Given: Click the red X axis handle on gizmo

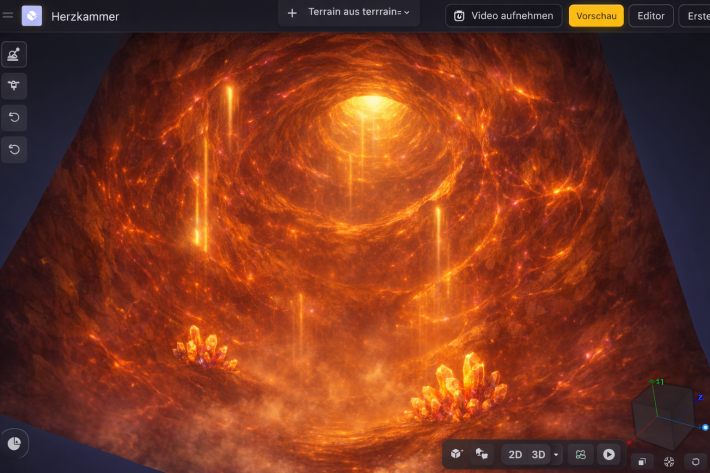Looking at the screenshot, I should [x=629, y=442].
